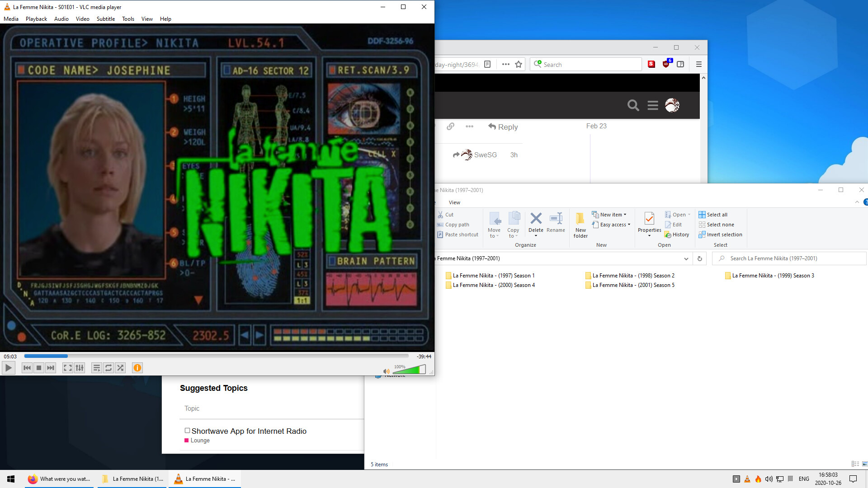This screenshot has height=488, width=868.
Task: Click the orange info icon in VLC
Action: click(x=137, y=368)
